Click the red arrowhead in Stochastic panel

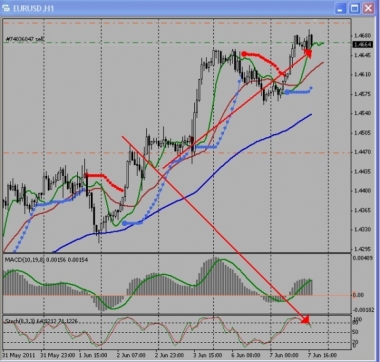tap(305, 319)
